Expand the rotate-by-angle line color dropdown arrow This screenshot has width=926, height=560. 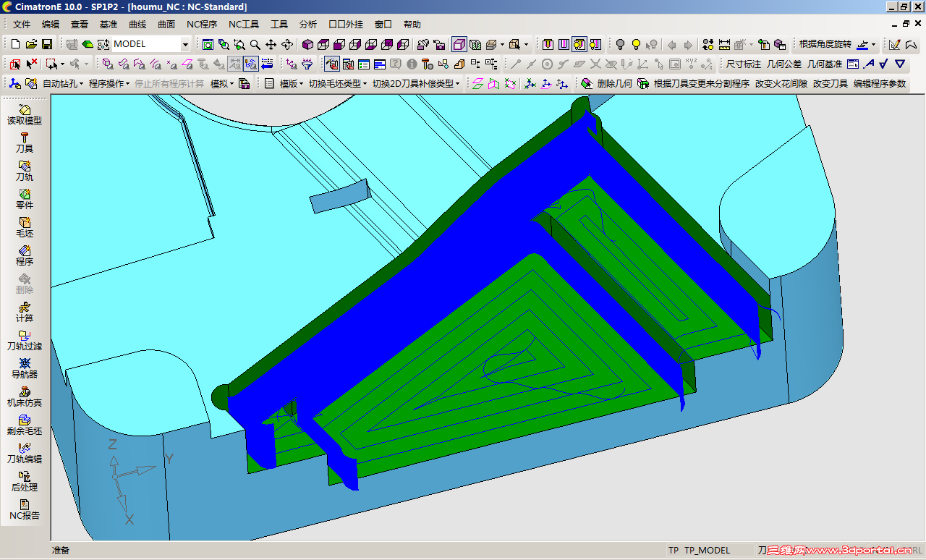[x=873, y=44]
